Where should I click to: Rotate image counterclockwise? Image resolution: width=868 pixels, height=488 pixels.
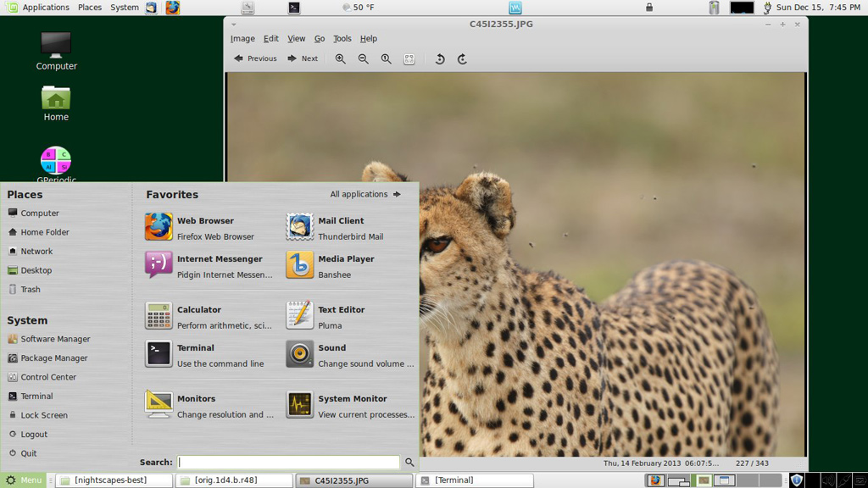pos(439,59)
